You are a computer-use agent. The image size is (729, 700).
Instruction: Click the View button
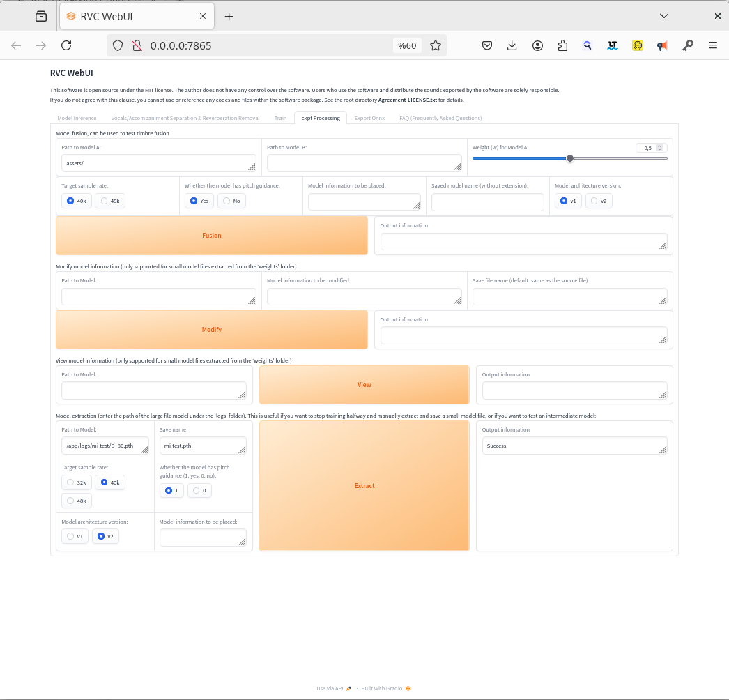364,385
